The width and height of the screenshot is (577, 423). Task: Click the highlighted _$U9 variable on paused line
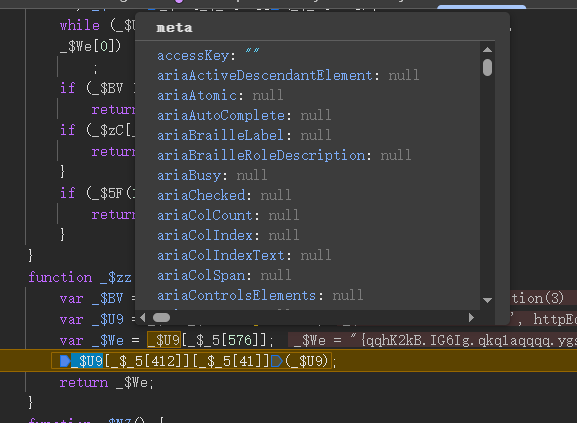(x=87, y=361)
